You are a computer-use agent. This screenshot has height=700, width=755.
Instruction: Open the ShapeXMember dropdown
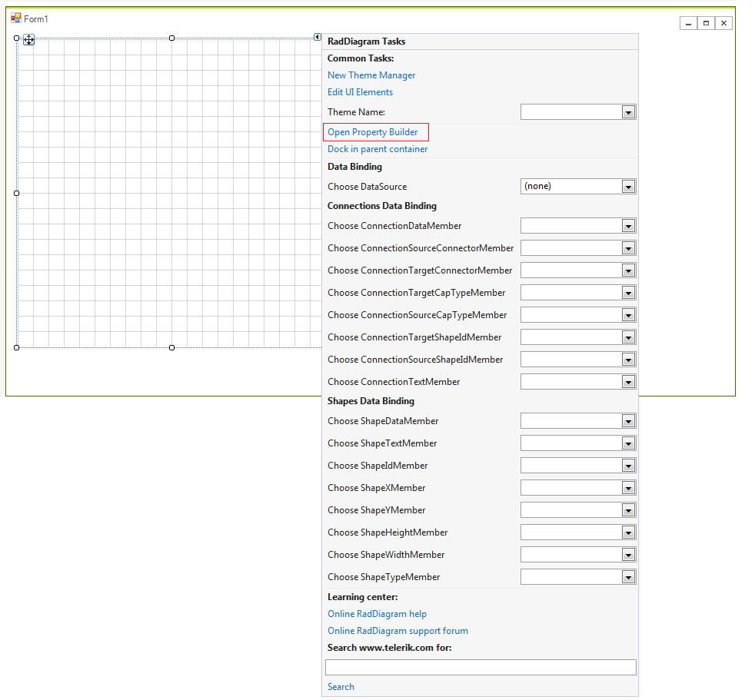point(629,487)
